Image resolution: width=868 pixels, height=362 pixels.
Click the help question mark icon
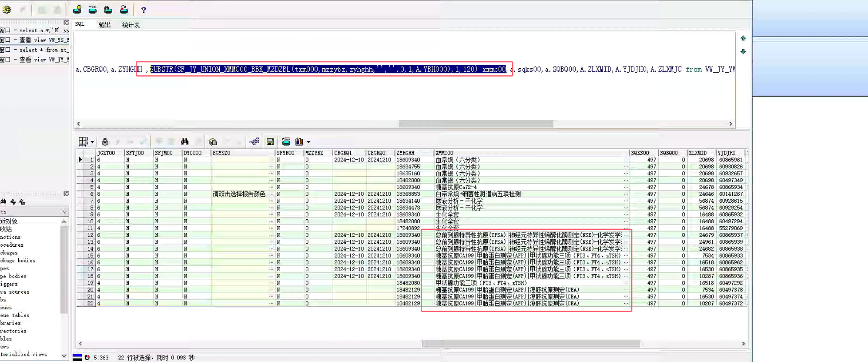[x=144, y=10]
